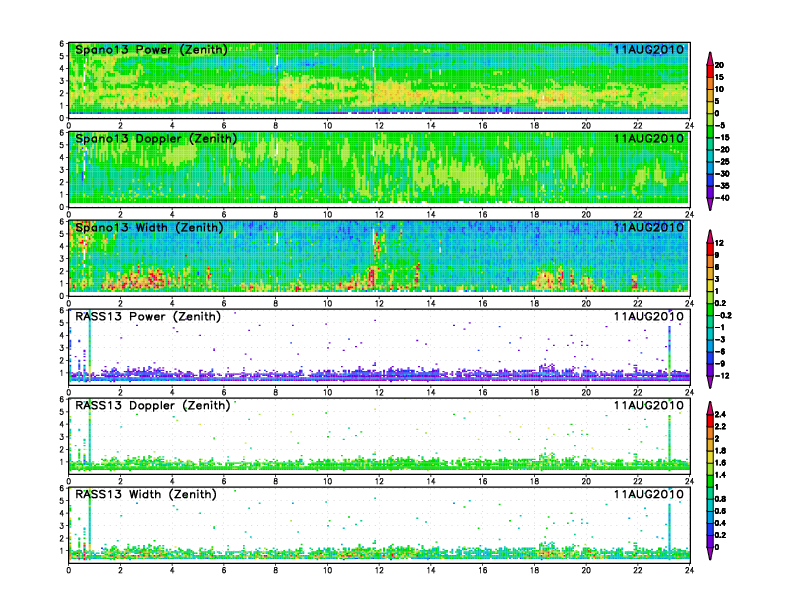Click the "0.4" label on the bottom colorbar
792x612 pixels.
[x=720, y=523]
